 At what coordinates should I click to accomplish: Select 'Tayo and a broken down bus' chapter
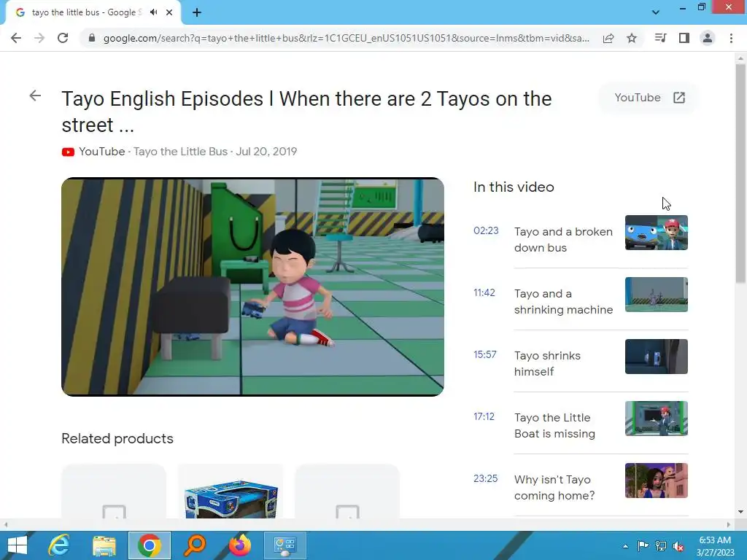(563, 239)
